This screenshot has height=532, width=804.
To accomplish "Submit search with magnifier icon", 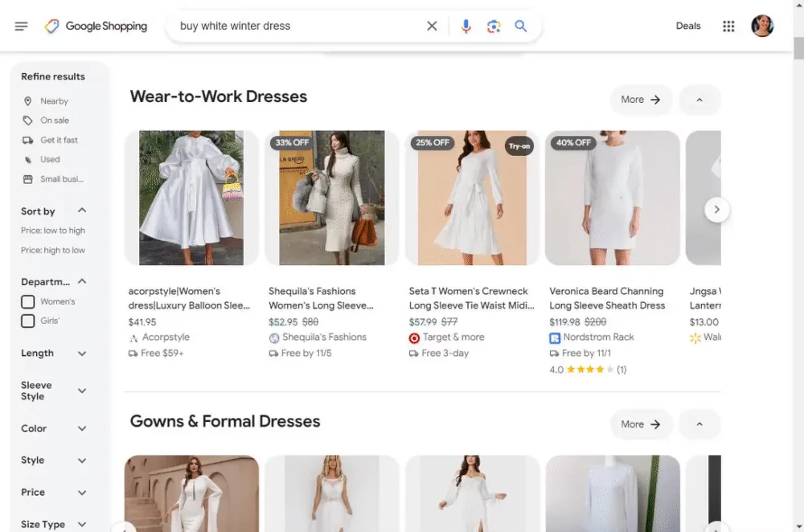I will (520, 27).
